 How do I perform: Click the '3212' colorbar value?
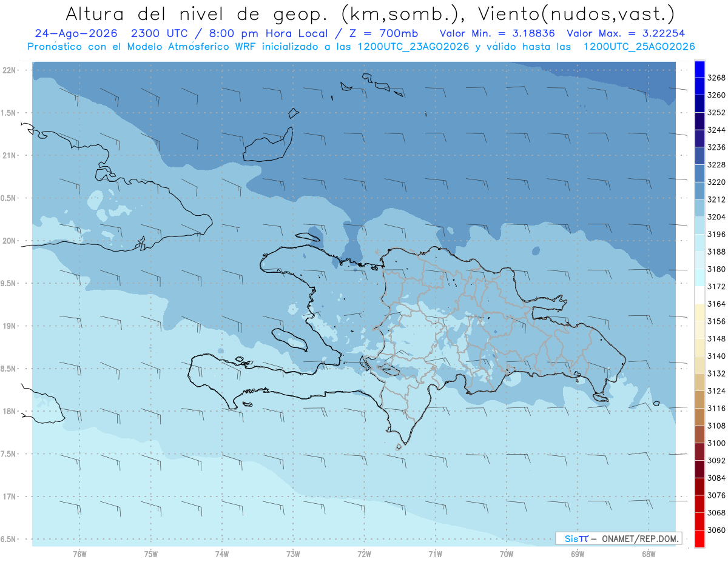(x=716, y=199)
